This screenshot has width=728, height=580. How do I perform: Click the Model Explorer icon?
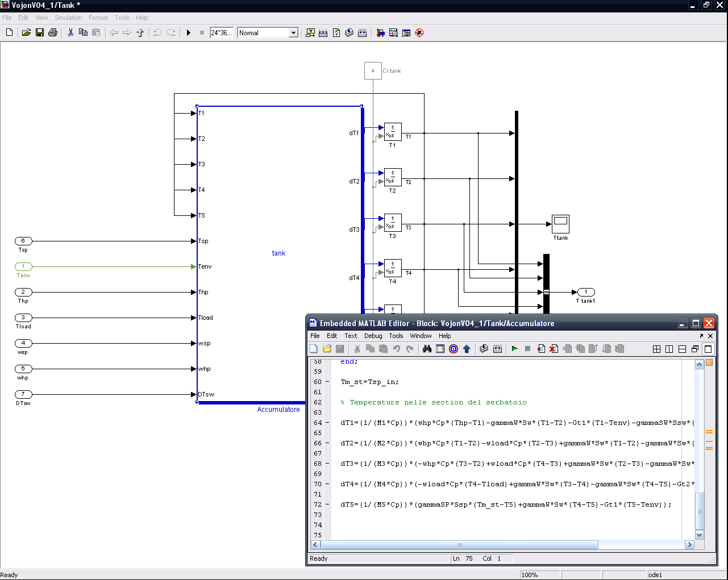coord(393,33)
